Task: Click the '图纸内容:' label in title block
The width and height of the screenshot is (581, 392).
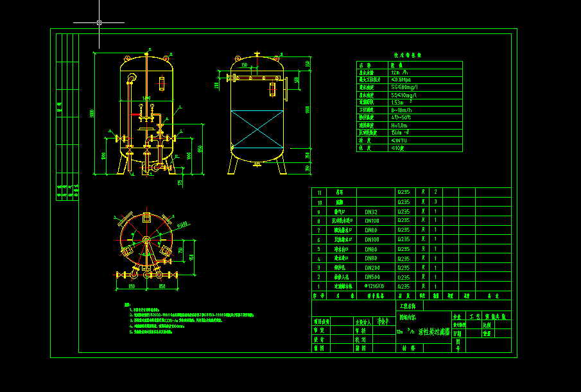Action: point(408,317)
